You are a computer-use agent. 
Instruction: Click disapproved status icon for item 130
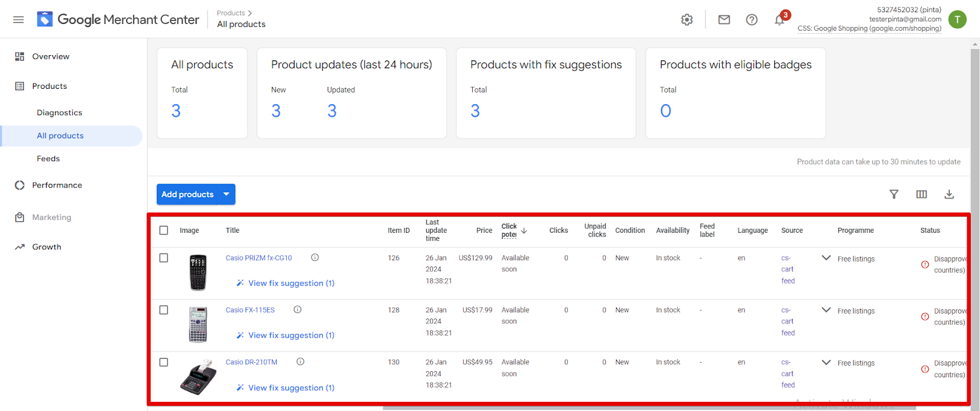coord(925,369)
